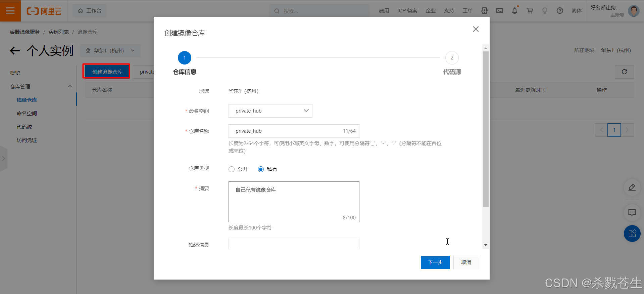Open 概览 in the sidebar
The width and height of the screenshot is (644, 294).
15,73
